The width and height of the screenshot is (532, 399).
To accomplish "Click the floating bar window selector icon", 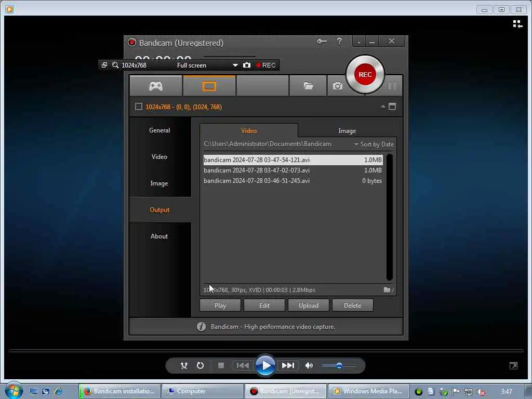I will click(x=104, y=65).
